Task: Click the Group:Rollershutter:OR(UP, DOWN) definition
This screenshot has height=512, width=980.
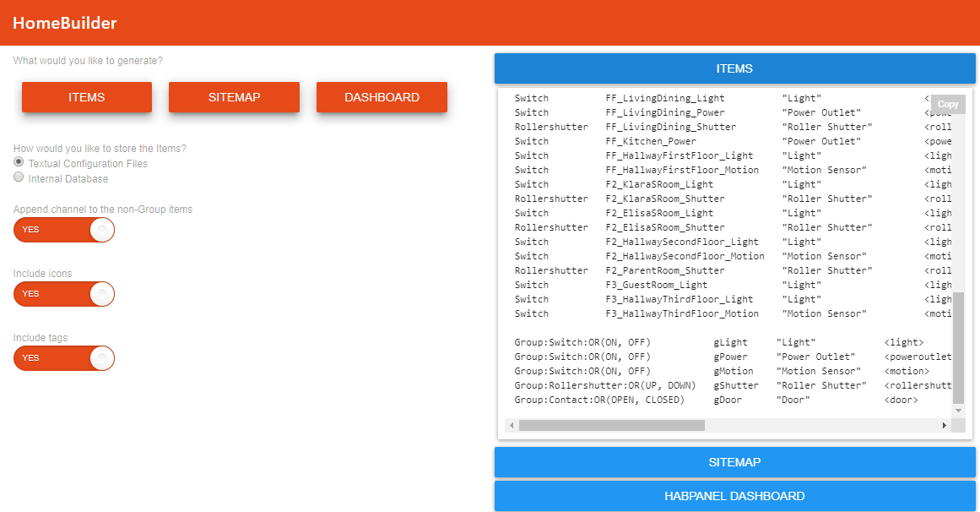Action: (x=605, y=386)
